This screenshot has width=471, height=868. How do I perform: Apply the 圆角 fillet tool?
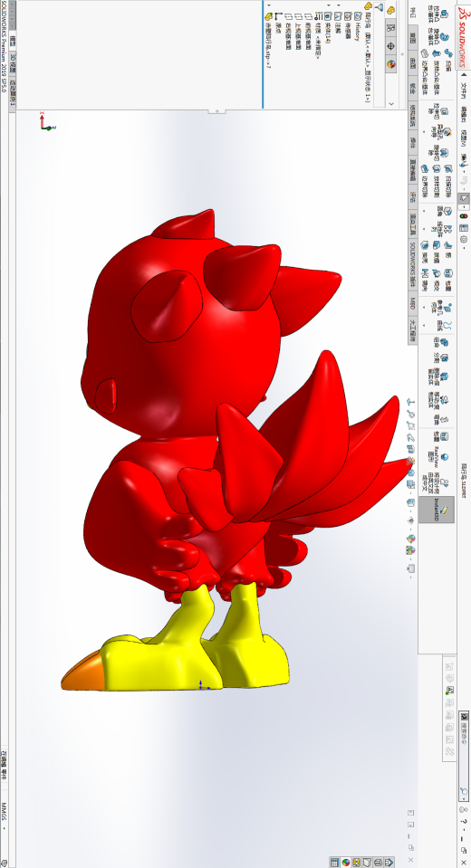click(445, 211)
